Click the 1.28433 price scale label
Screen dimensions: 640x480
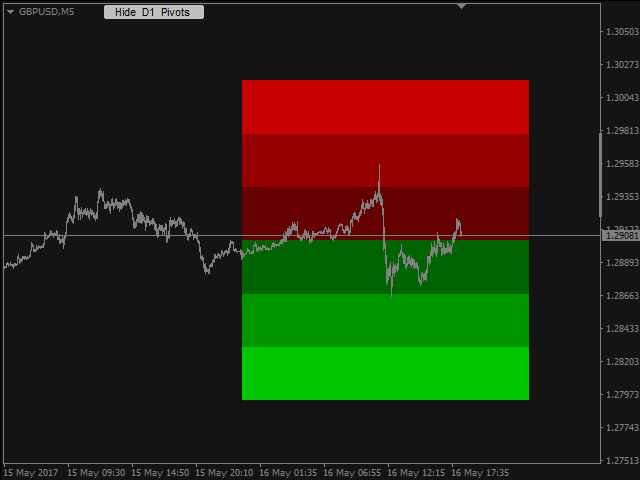622,329
